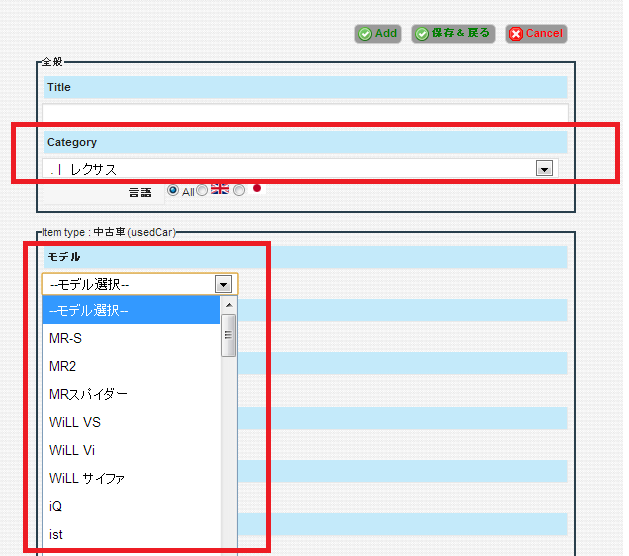Cancel the item form
The height and width of the screenshot is (556, 629).
536,34
